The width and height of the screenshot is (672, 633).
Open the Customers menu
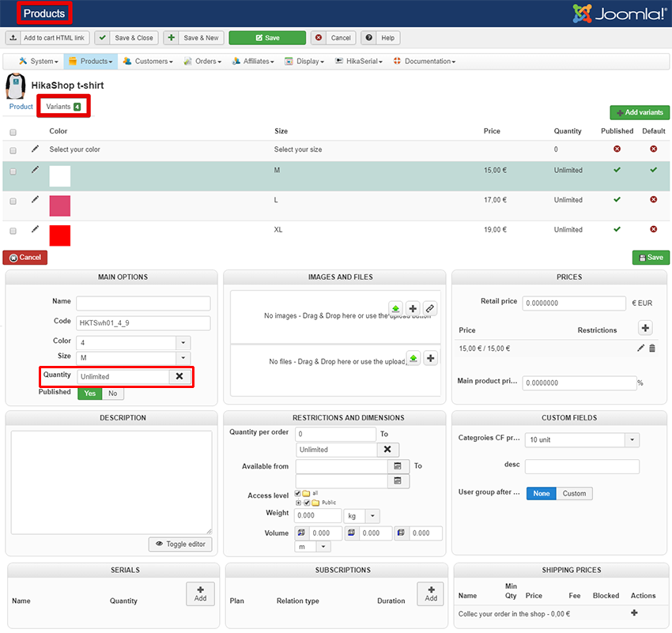click(x=148, y=61)
